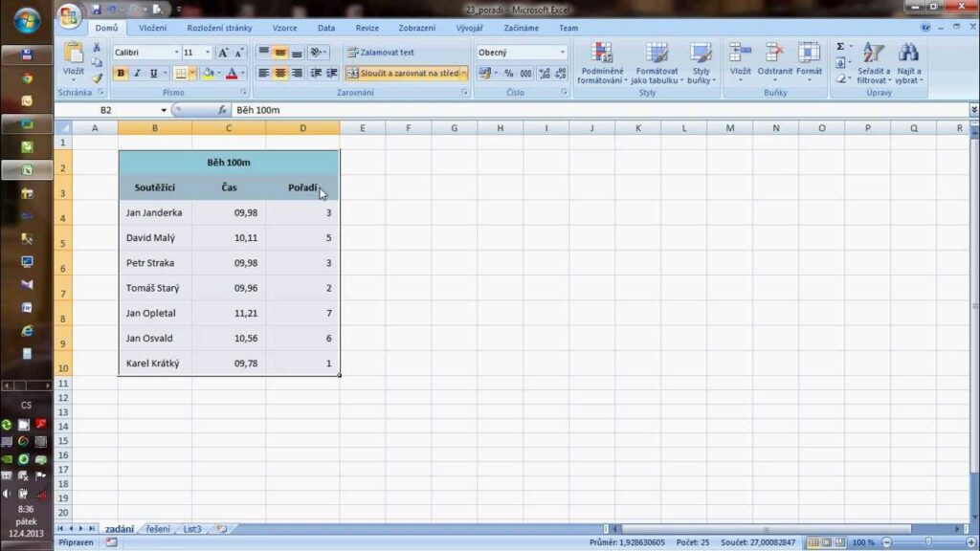Click the font color red A swatch
Screen dimensions: 980x551
[232, 73]
